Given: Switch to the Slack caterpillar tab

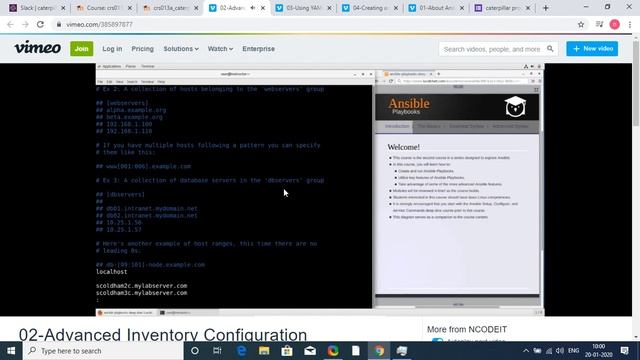Looking at the screenshot, I should tap(37, 8).
